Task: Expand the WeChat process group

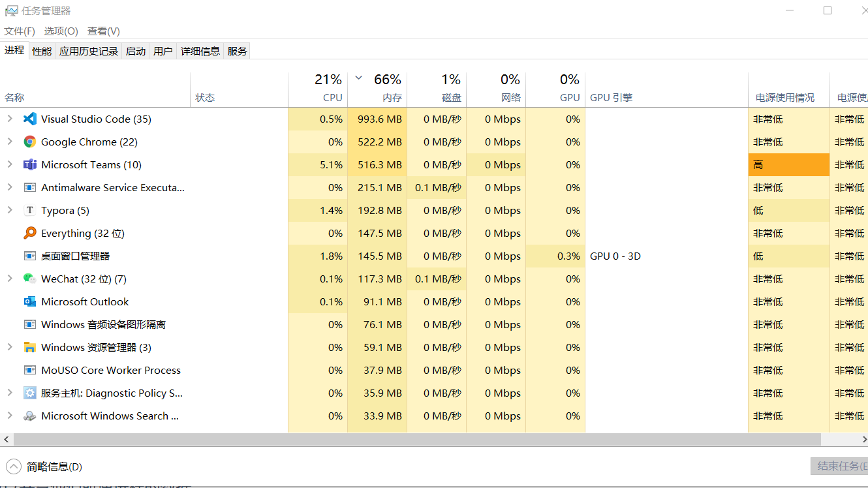Action: [x=9, y=279]
